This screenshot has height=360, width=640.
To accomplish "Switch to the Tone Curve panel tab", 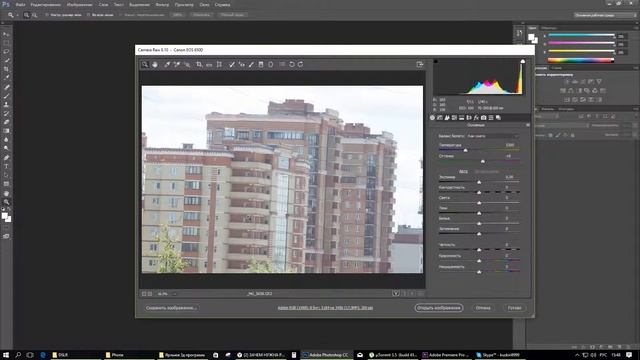I will (440, 118).
